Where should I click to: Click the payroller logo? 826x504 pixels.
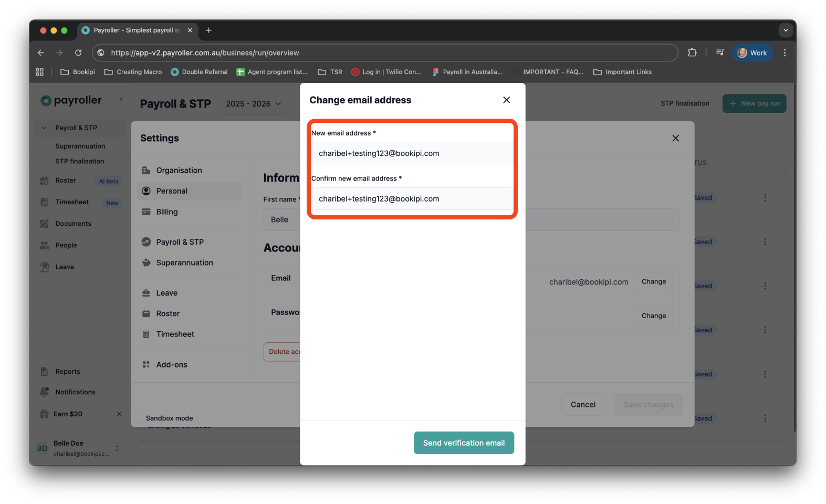tap(71, 100)
